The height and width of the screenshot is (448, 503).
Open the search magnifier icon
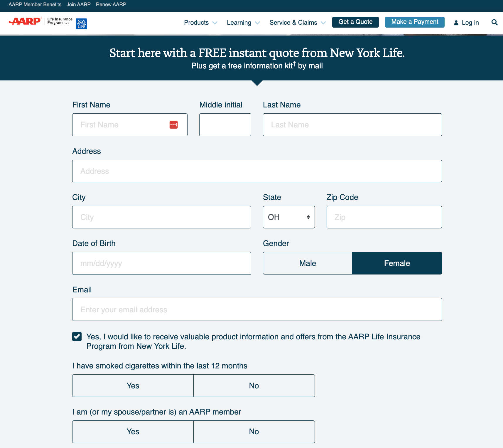coord(494,22)
